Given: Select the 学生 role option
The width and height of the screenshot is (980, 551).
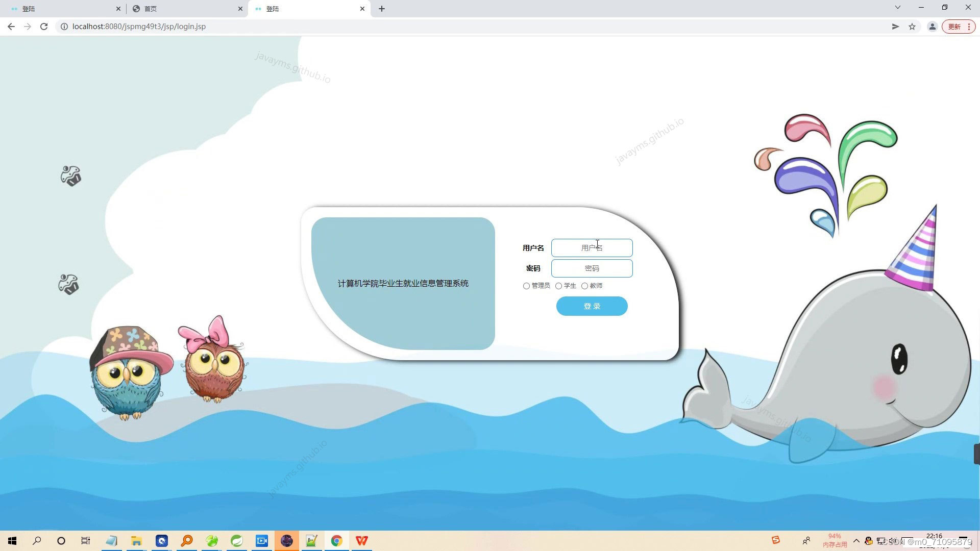Looking at the screenshot, I should [x=558, y=286].
